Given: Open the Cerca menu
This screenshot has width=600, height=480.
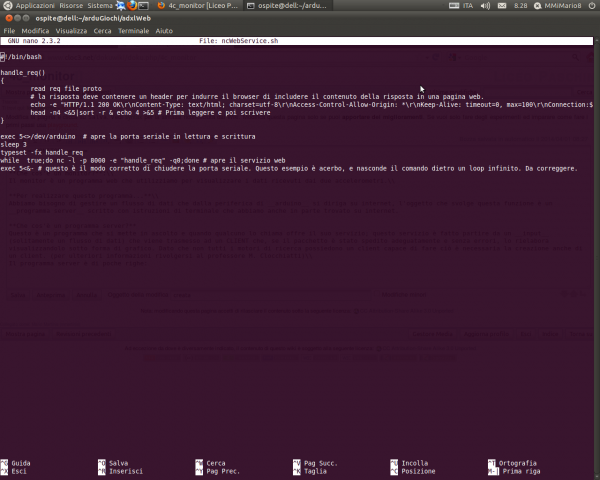Looking at the screenshot, I should [x=102, y=31].
